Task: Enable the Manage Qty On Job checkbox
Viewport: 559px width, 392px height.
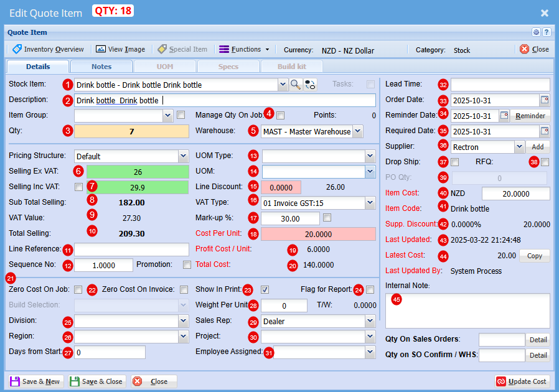Action: click(x=281, y=115)
